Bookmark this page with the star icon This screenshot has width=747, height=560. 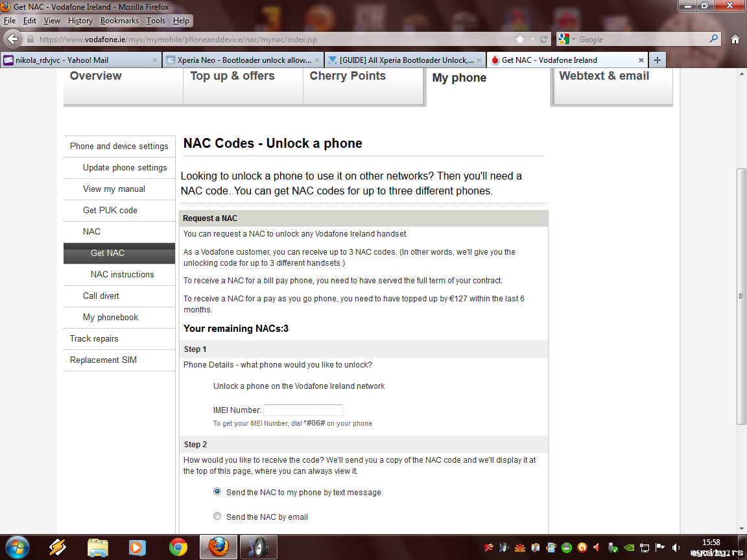pos(520,39)
